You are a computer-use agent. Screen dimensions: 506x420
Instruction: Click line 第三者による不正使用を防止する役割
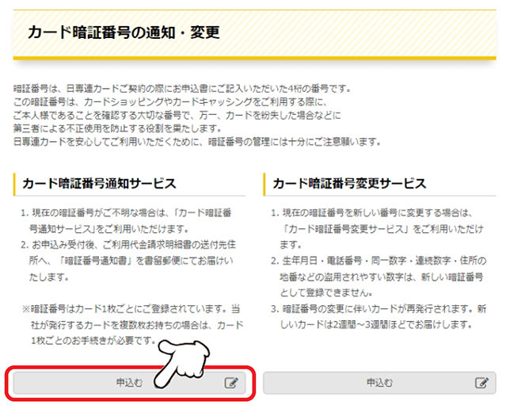[x=118, y=128]
